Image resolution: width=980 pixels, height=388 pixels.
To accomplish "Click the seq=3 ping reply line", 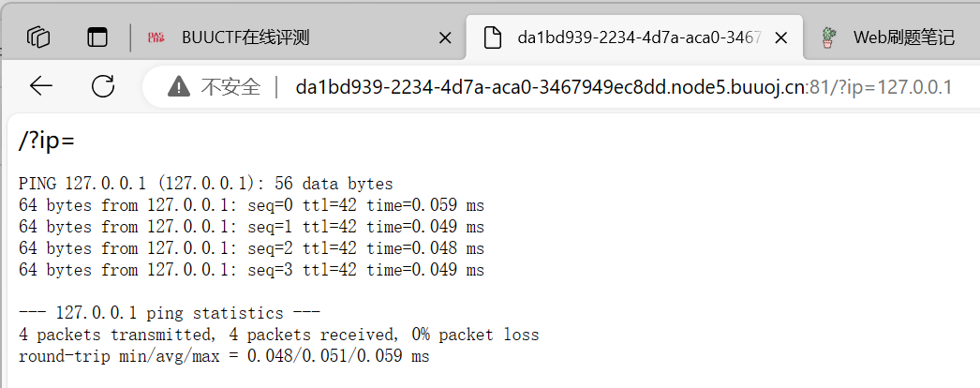I will [x=251, y=270].
